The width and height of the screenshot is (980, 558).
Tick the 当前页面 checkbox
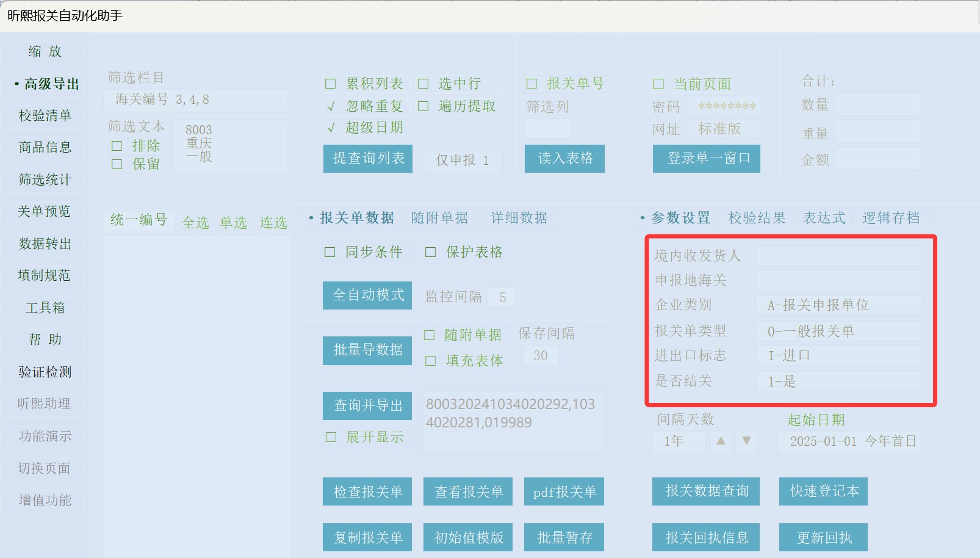[x=658, y=84]
